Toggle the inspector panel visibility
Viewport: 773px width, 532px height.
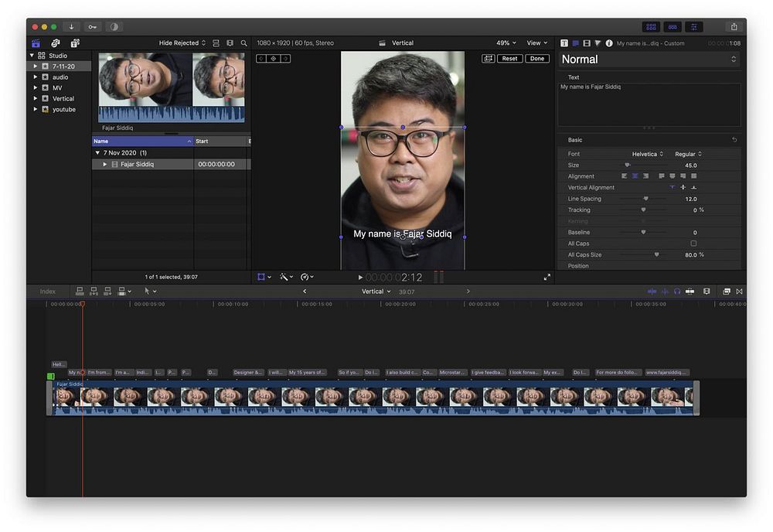tap(694, 26)
